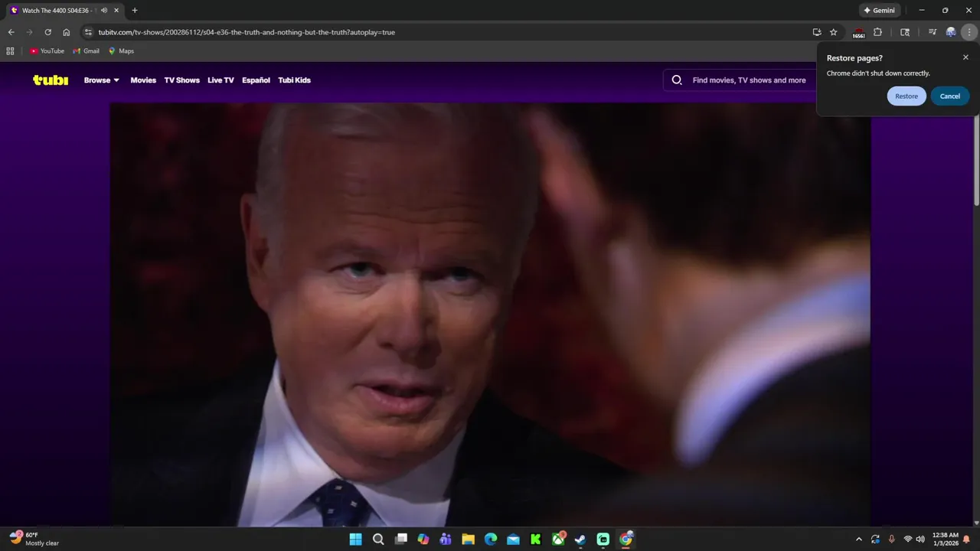Open notification bell in taskbar
Screen dimensions: 980x551
[x=967, y=540]
